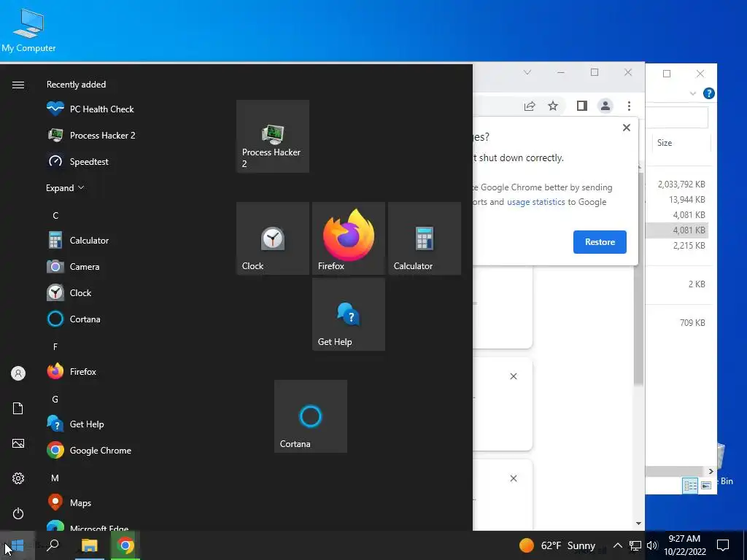This screenshot has width=747, height=560.
Task: Open the Chrome profile avatar
Action: [605, 106]
